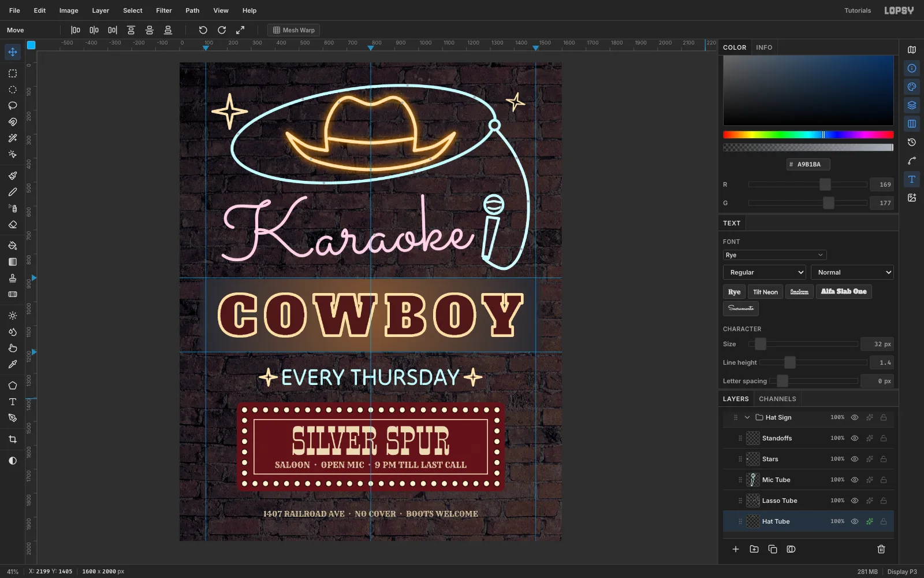Click the Undo arrow icon
Viewport: 924px width, 578px height.
point(203,30)
